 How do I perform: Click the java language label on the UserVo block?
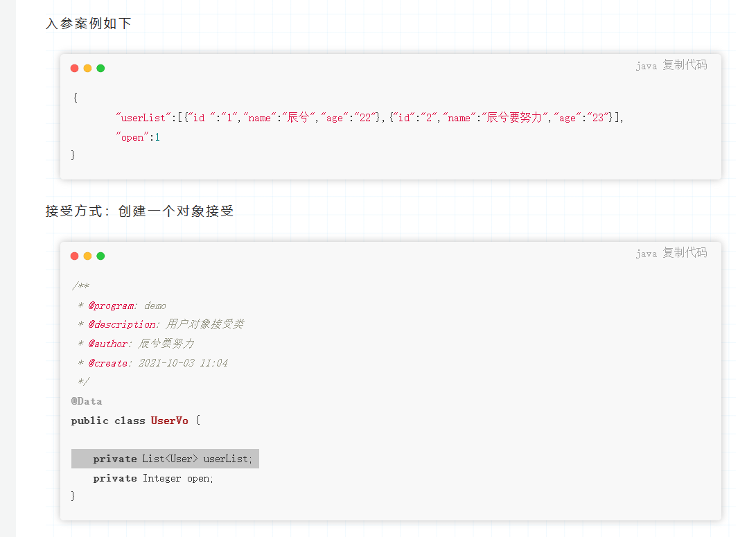click(646, 254)
